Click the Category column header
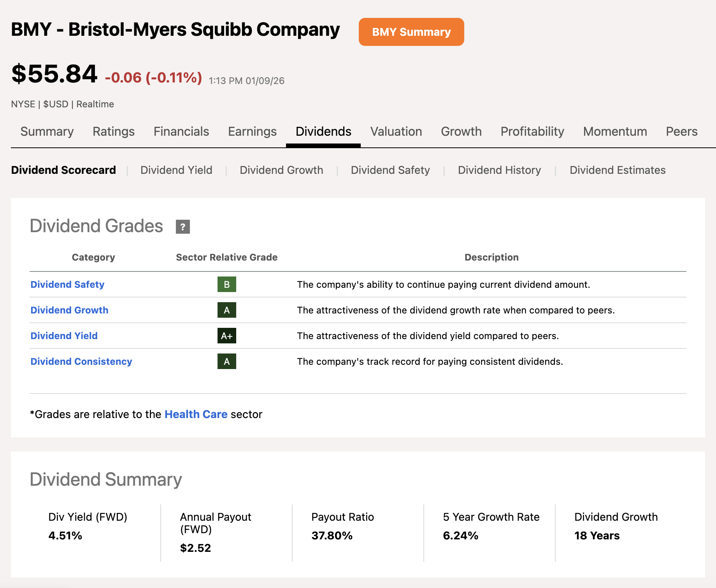 coord(93,257)
